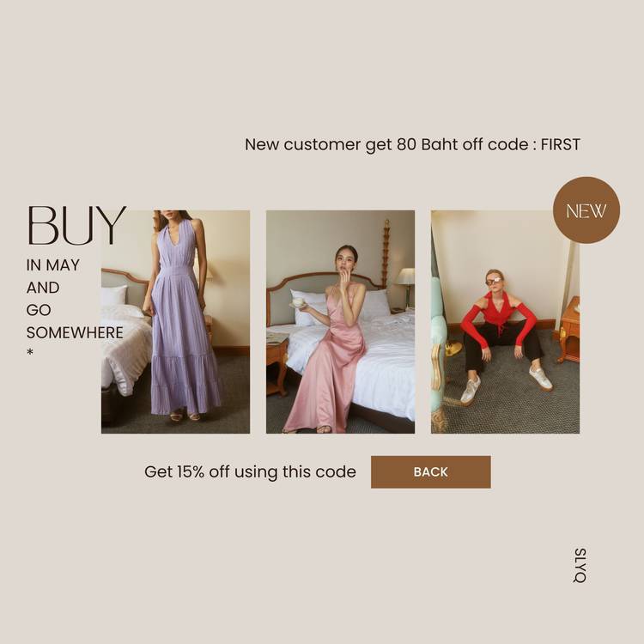
Task: Open the pink satin dress photo
Action: pyautogui.click(x=340, y=322)
